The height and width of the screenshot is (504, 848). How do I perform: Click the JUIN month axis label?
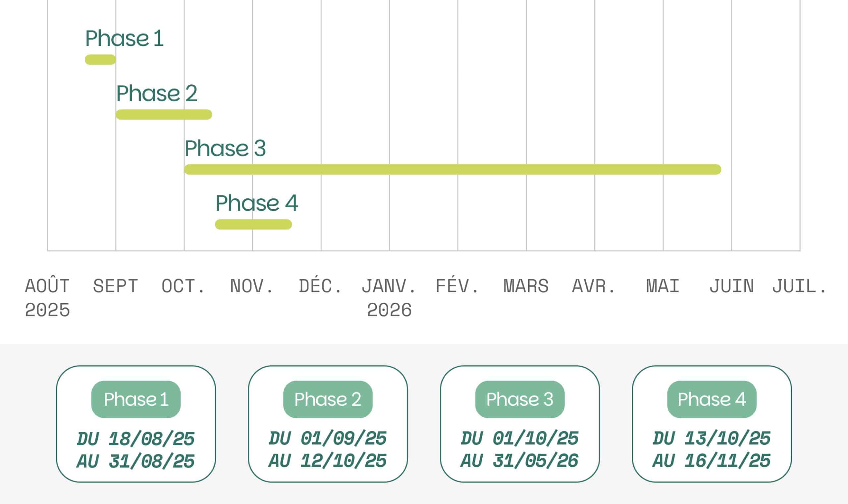click(x=731, y=286)
